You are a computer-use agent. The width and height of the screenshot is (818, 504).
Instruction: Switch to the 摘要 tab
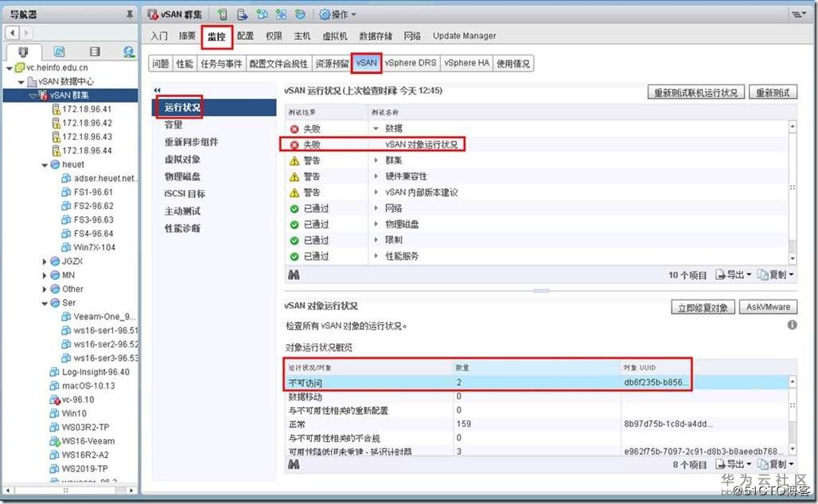[x=187, y=36]
